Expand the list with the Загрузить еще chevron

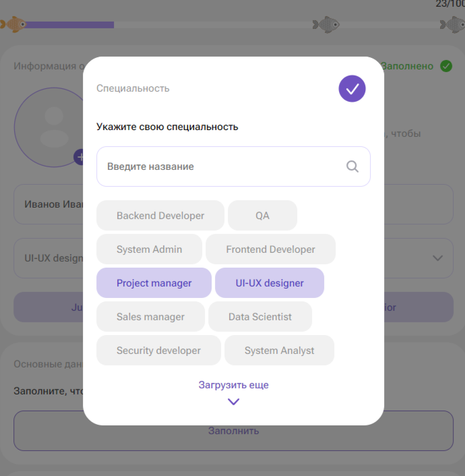click(x=233, y=402)
